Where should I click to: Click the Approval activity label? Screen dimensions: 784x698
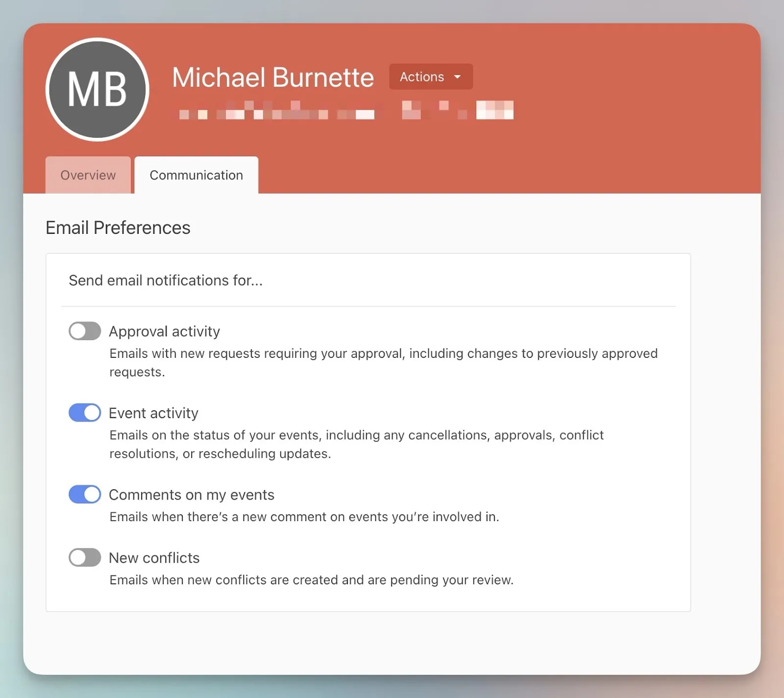tap(164, 332)
